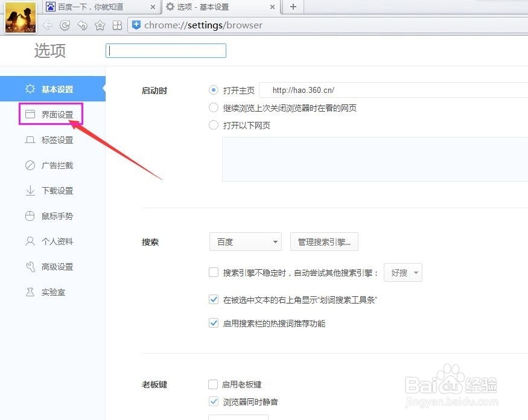528x420 pixels.
Task: Open 个人资料 profile settings icon
Action: tap(30, 241)
